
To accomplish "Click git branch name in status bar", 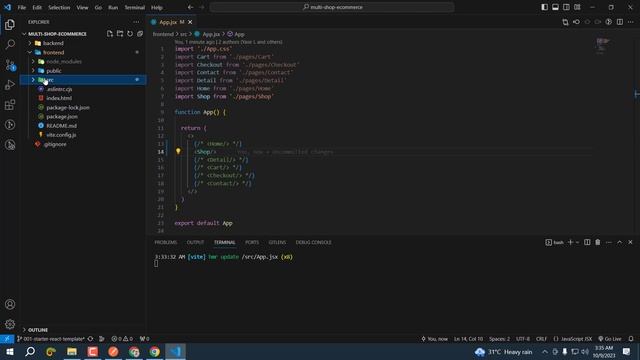I will click(51, 339).
